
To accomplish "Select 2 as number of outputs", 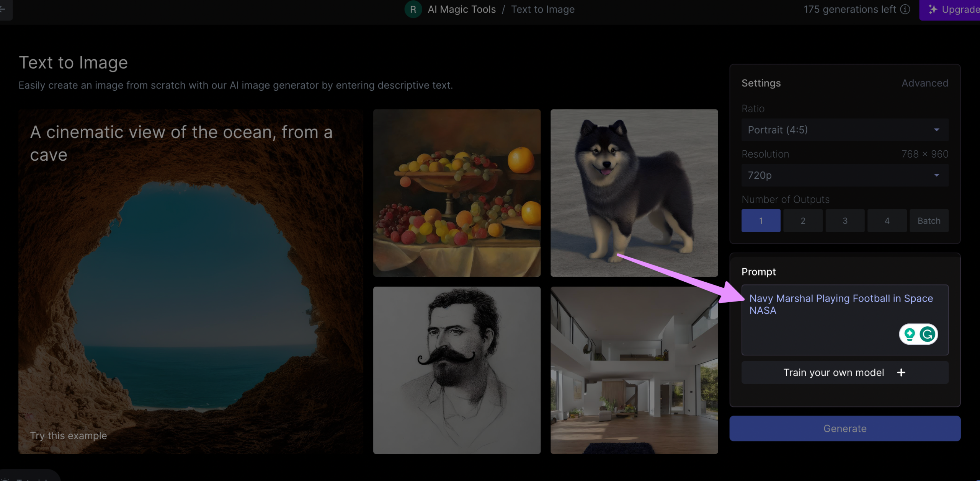I will tap(803, 220).
